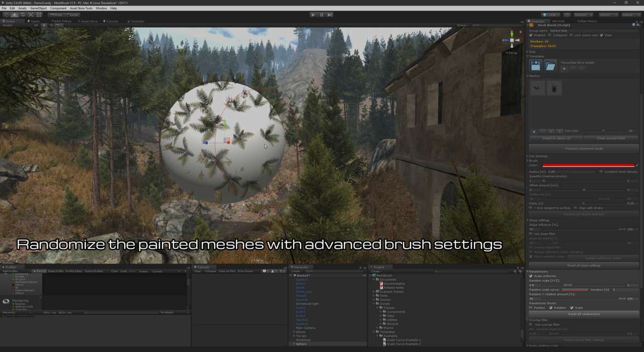Click Reset all slope settings button
Screen dimensions: 644x352
584,266
